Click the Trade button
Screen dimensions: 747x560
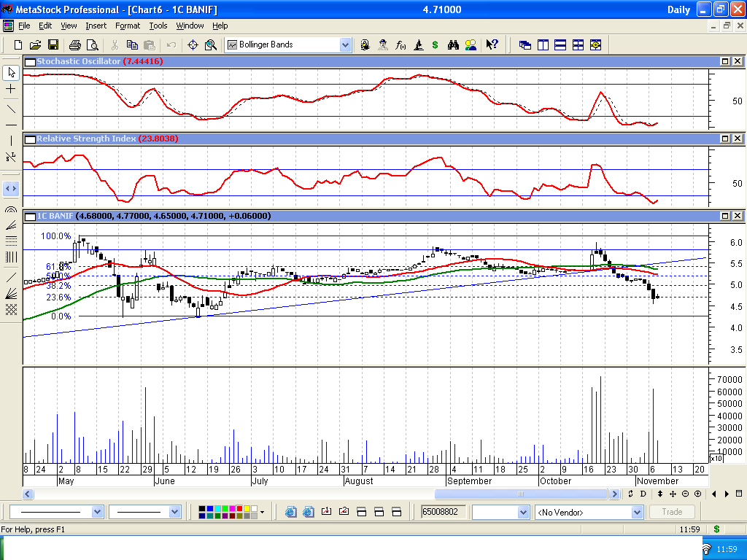(671, 513)
